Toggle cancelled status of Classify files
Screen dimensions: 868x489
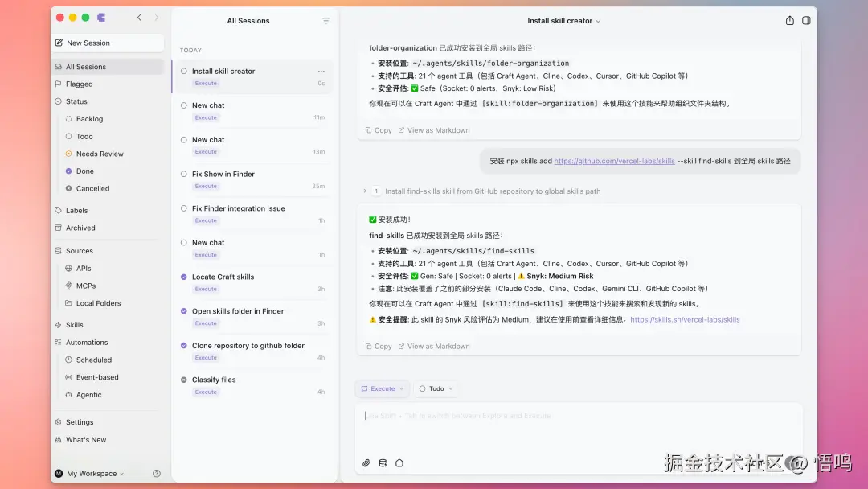[184, 380]
